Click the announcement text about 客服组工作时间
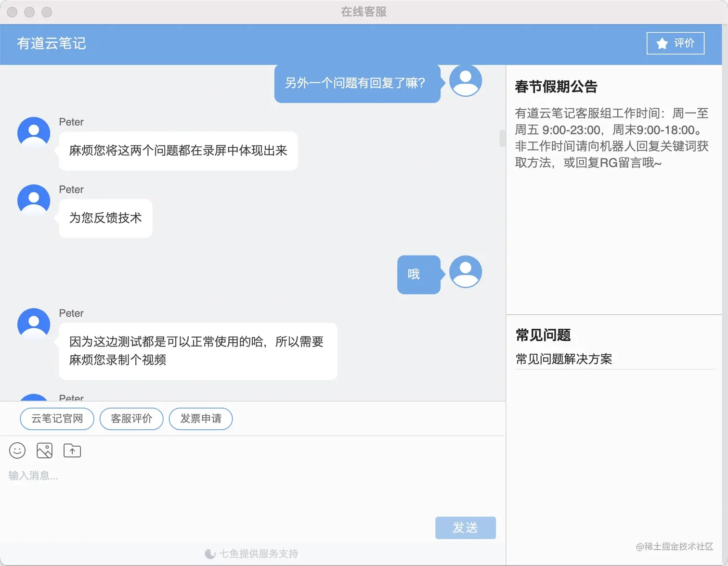 611,138
